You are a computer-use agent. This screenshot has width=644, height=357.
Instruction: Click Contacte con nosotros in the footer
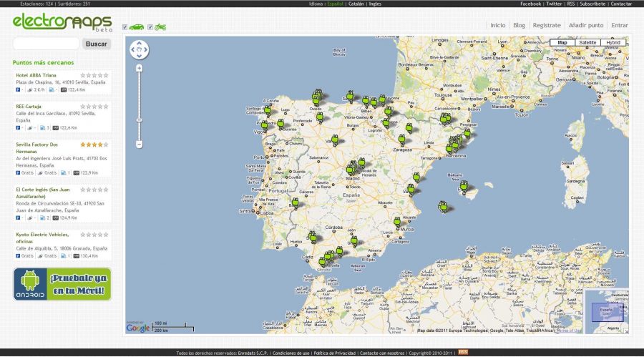tap(382, 353)
